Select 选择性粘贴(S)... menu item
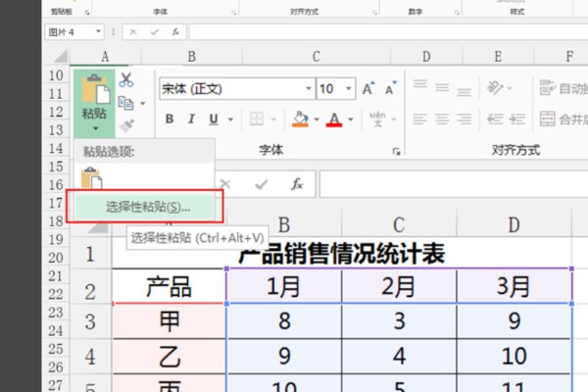Viewport: 588px width, 392px height. pos(148,207)
